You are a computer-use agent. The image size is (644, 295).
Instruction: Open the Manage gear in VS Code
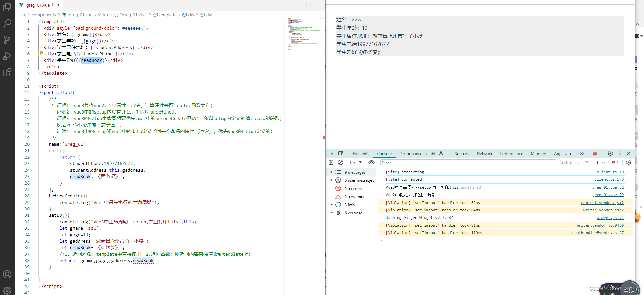[7, 290]
